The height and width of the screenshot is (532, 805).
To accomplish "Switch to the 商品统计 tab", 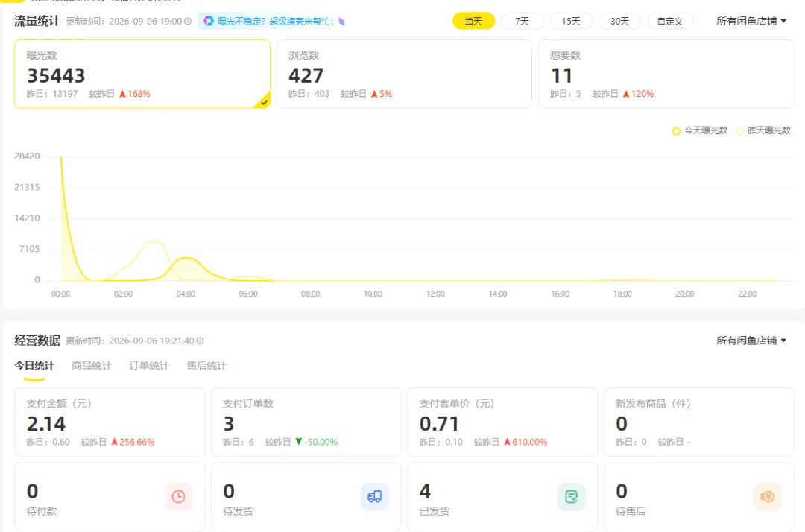I will pos(92,365).
